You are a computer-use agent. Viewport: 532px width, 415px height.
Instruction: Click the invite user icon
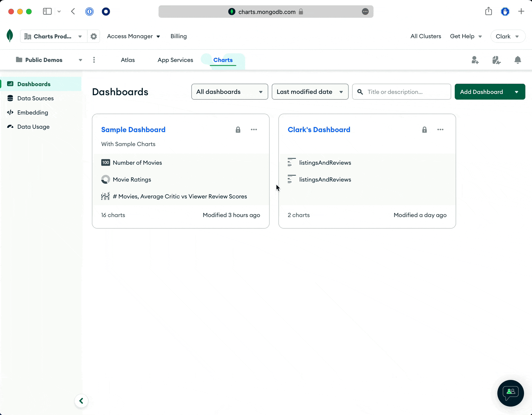click(x=475, y=60)
